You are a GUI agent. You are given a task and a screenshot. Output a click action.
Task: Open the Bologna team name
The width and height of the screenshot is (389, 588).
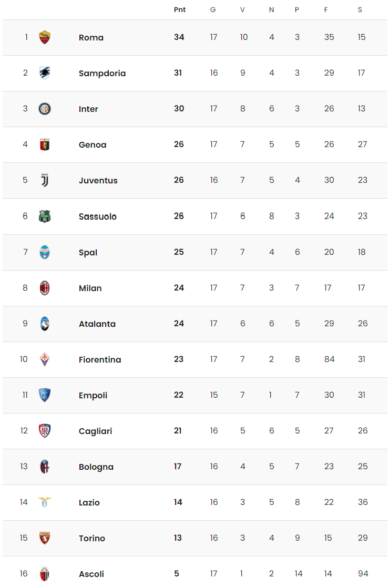(x=96, y=467)
